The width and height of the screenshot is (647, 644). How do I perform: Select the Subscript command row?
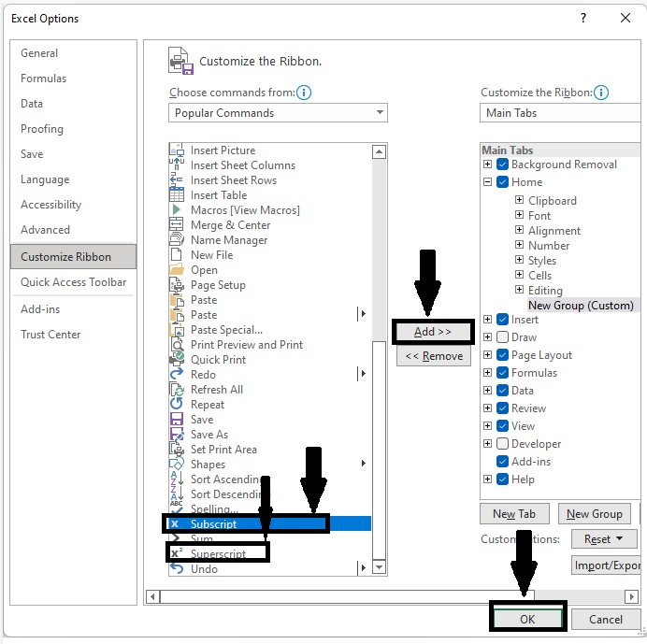tap(270, 523)
